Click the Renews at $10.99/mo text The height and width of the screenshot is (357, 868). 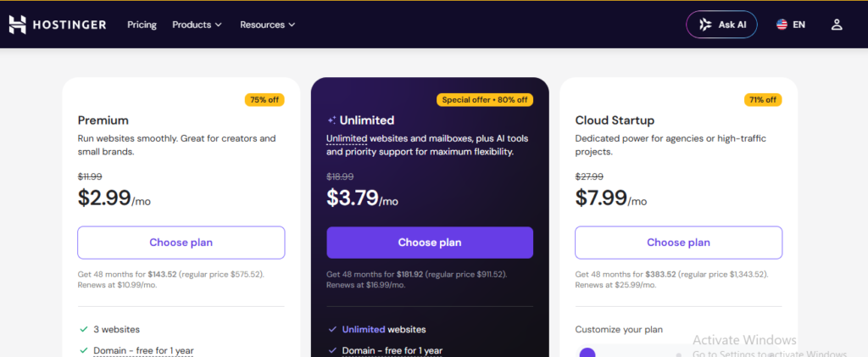117,284
